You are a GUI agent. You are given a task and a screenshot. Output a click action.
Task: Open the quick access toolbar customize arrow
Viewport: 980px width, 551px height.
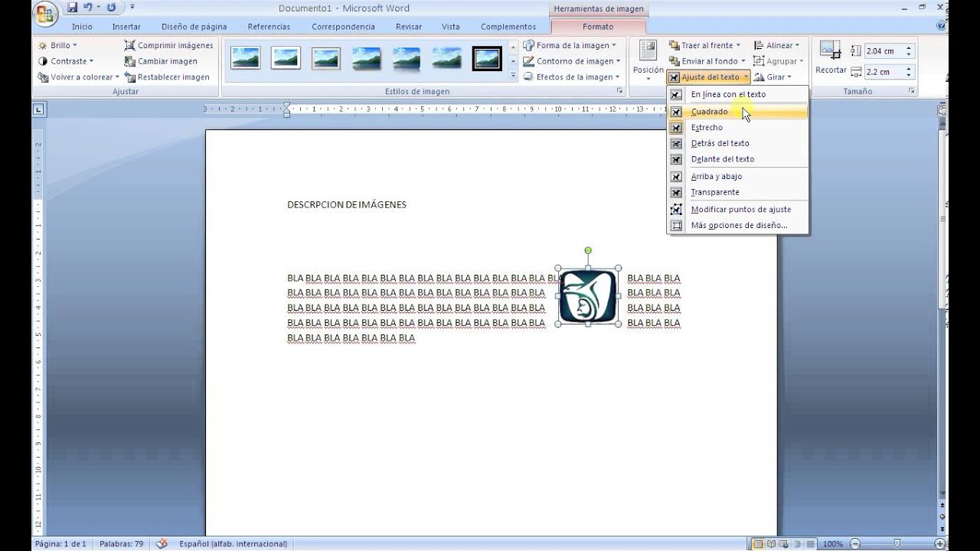[x=132, y=8]
